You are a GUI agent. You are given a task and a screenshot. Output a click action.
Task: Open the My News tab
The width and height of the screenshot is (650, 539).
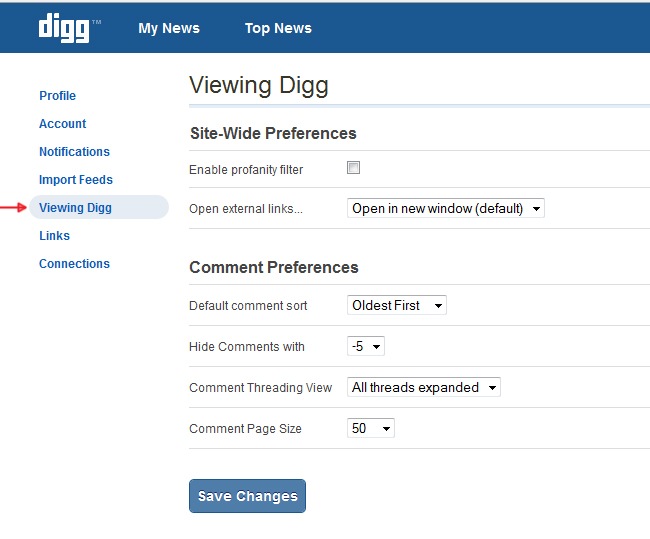click(x=169, y=28)
